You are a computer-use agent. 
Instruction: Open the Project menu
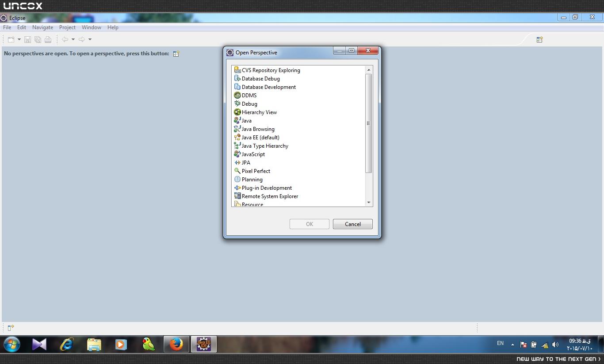(67, 27)
